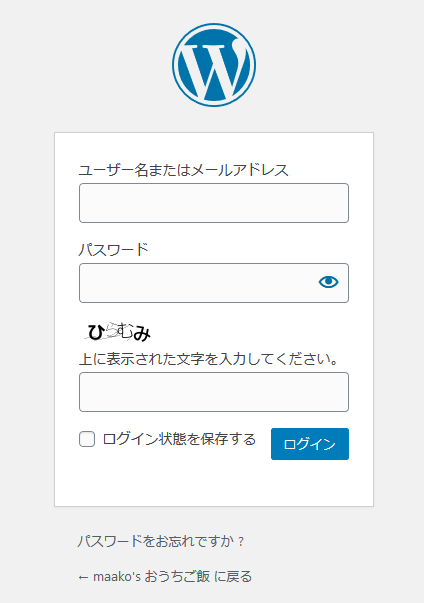Click the left arrow before maako's link
This screenshot has height=603, width=424.
click(x=83, y=577)
